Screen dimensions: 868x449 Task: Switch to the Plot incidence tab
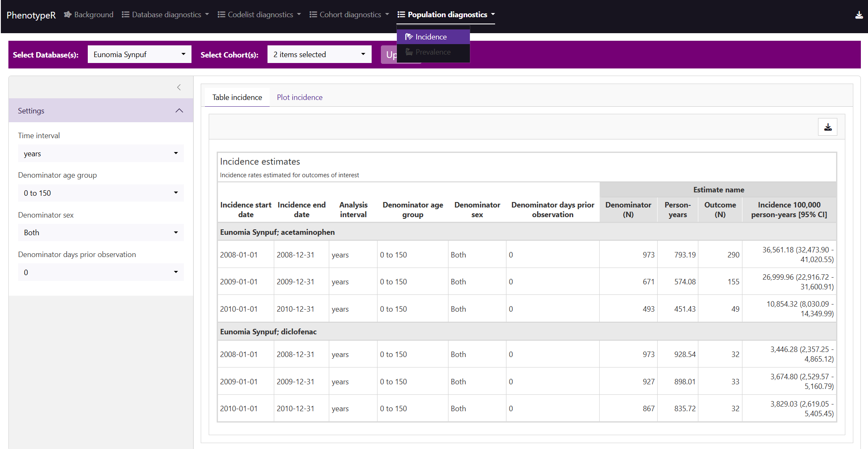click(299, 97)
